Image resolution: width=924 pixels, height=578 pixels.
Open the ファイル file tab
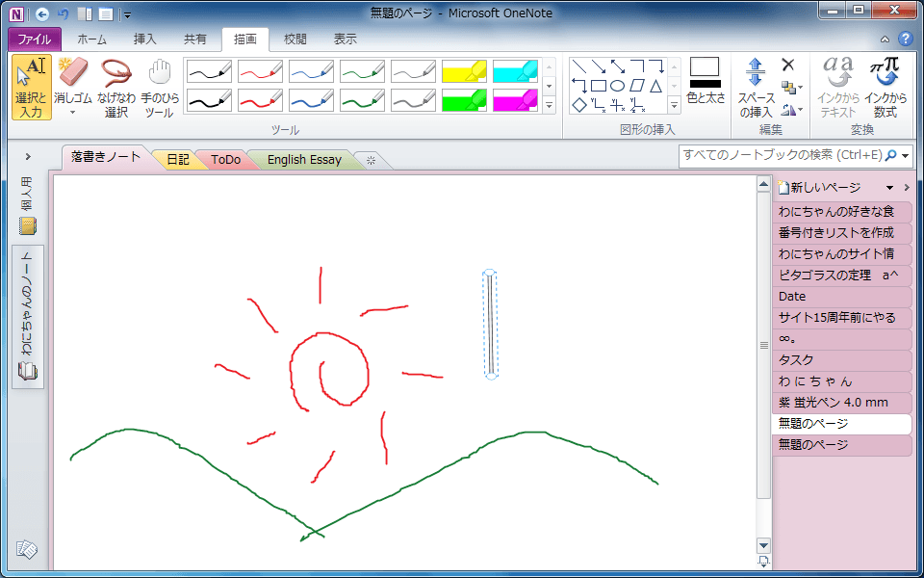[x=35, y=39]
